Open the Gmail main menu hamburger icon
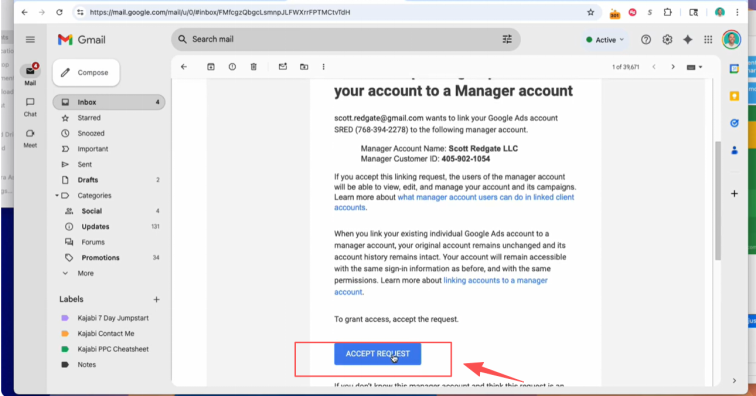 (x=30, y=40)
